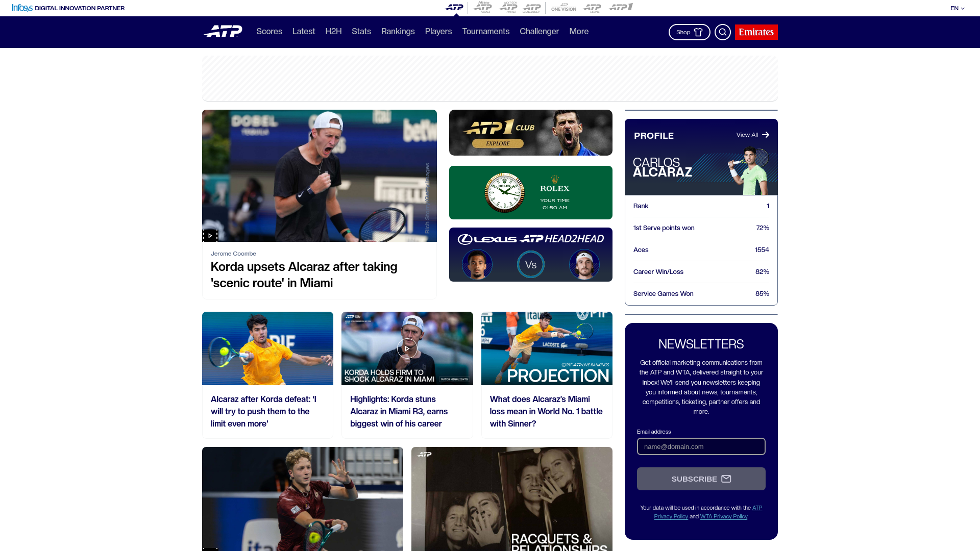This screenshot has width=980, height=551.
Task: Click the Emirates sponsor logo
Action: 756,32
